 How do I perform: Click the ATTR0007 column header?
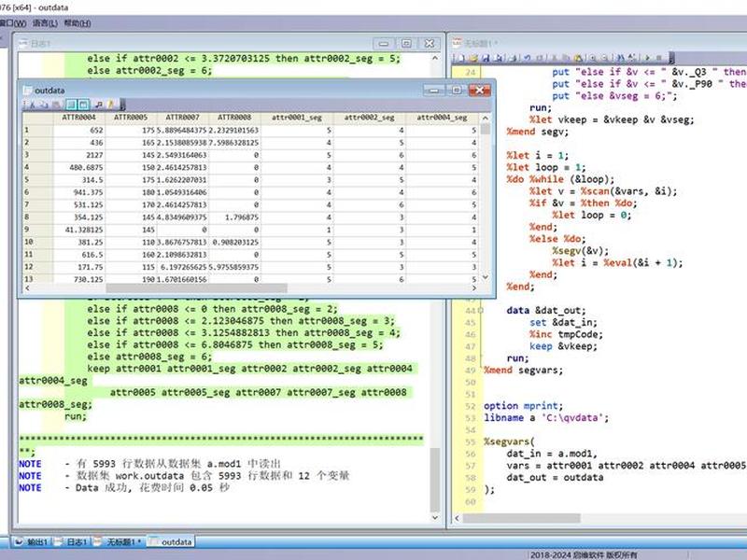pyautogui.click(x=182, y=118)
